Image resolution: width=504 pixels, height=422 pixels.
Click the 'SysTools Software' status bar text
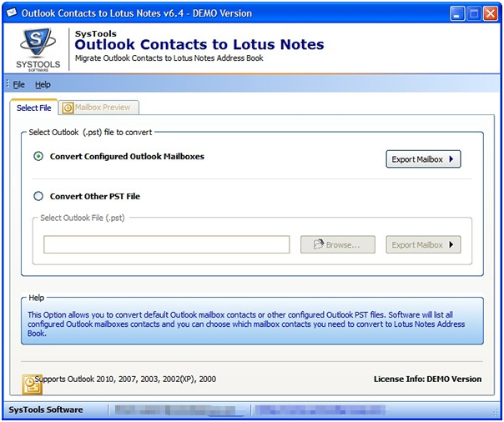pyautogui.click(x=46, y=409)
